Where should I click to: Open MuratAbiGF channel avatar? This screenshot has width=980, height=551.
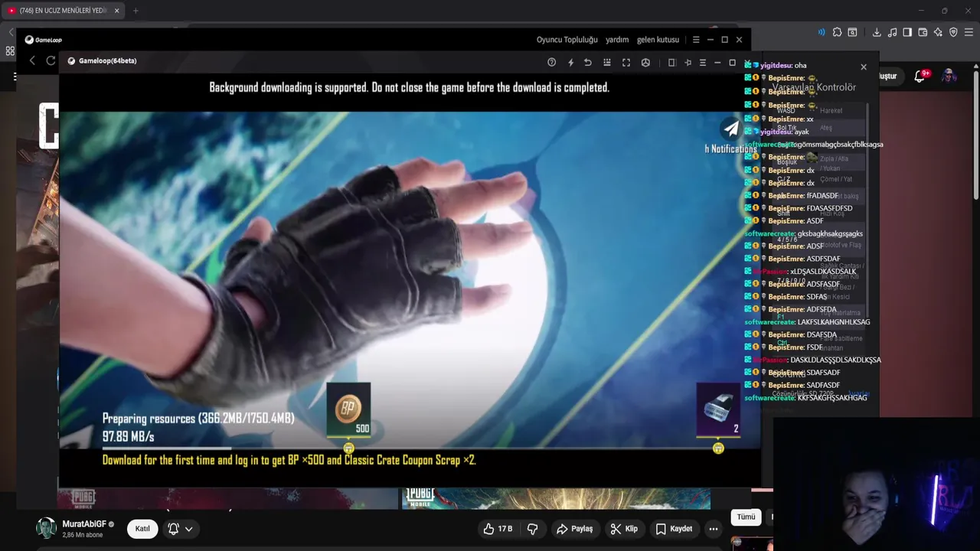pyautogui.click(x=46, y=528)
